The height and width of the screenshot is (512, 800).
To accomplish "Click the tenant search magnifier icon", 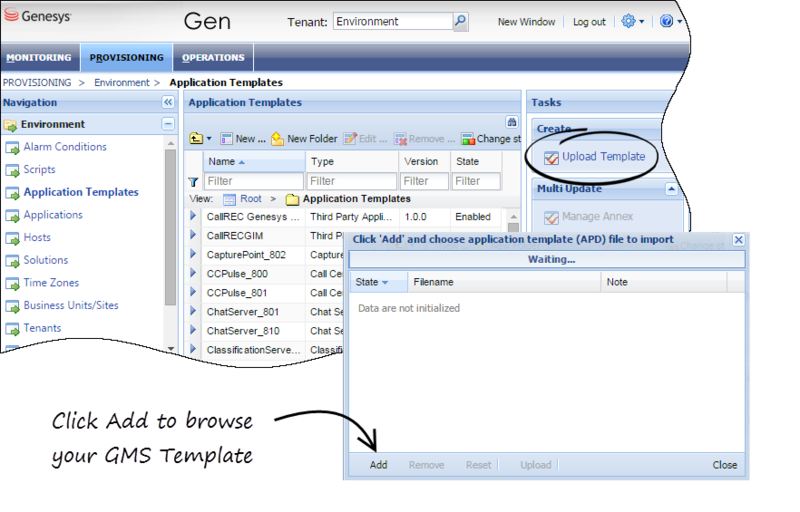I will click(x=460, y=21).
